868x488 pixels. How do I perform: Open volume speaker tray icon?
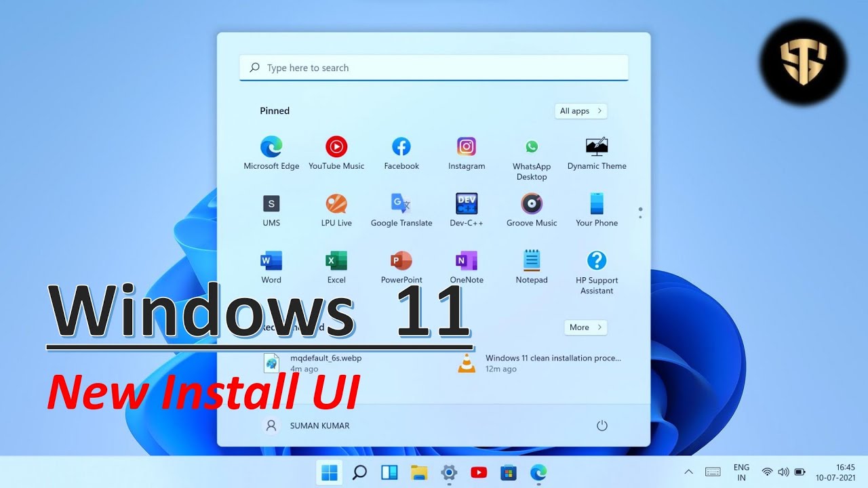(x=783, y=472)
